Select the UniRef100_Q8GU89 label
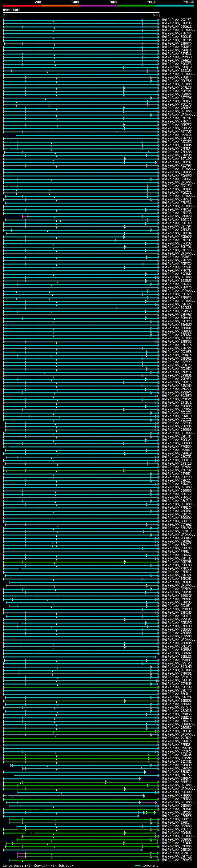The image size is (197, 868). click(177, 430)
